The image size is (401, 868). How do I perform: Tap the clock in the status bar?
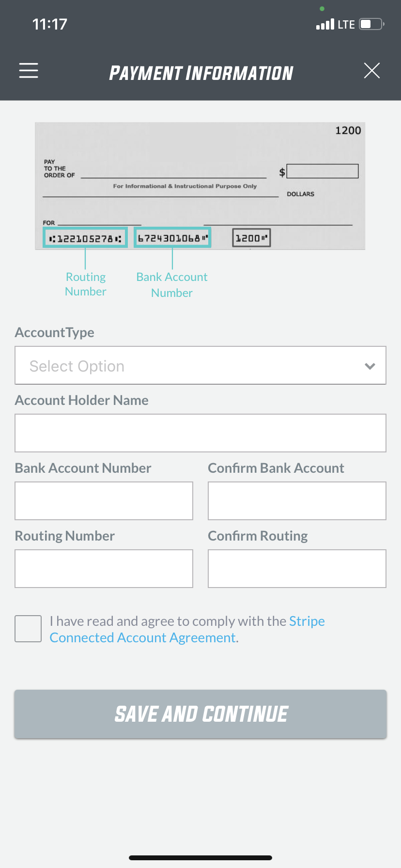pyautogui.click(x=49, y=24)
